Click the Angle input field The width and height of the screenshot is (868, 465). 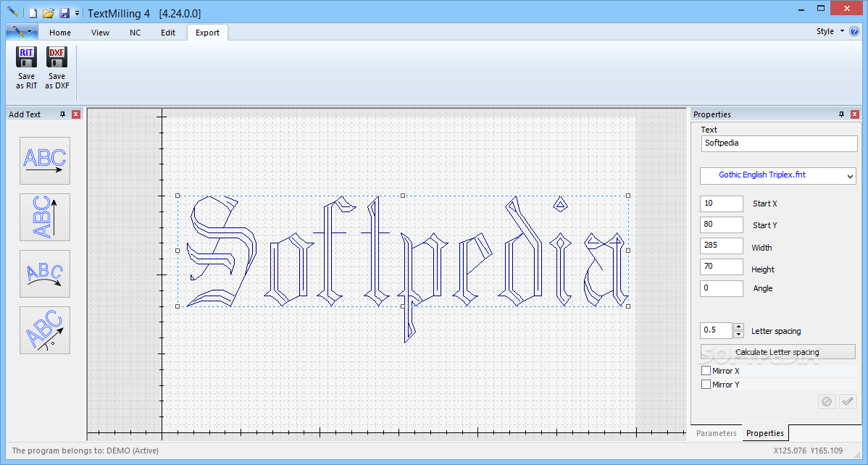coord(722,288)
